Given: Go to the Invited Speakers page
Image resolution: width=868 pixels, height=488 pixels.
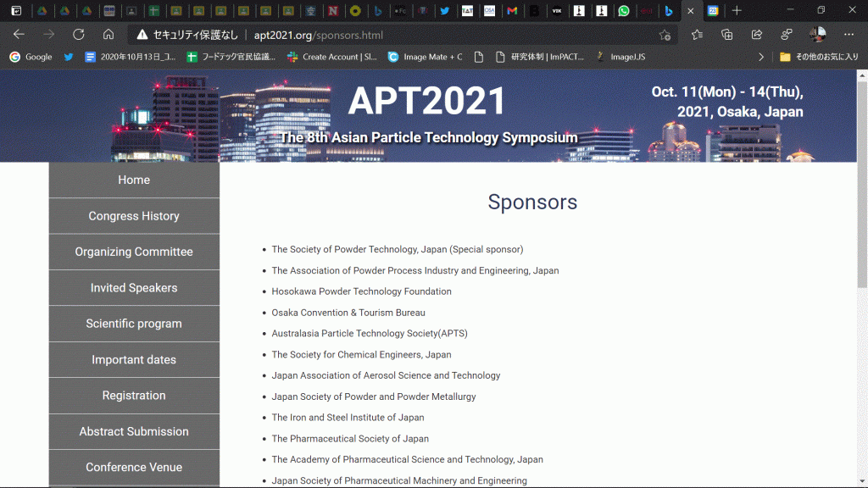Looking at the screenshot, I should click(x=134, y=288).
